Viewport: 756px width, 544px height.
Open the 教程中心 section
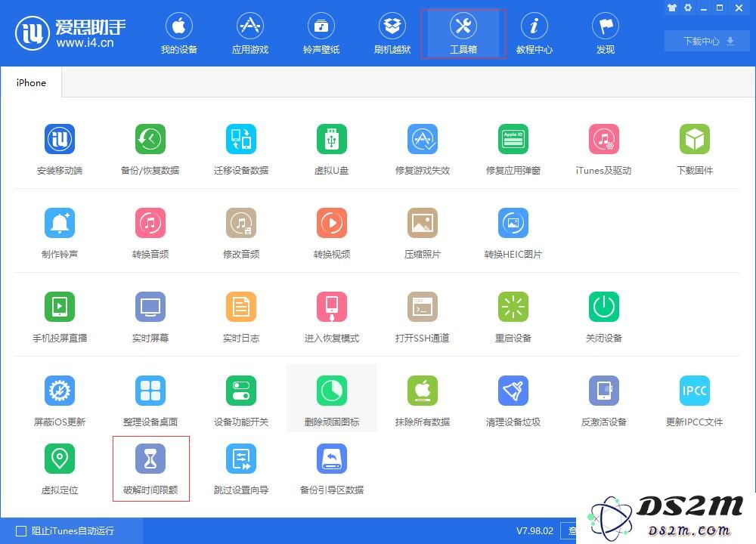pyautogui.click(x=534, y=34)
